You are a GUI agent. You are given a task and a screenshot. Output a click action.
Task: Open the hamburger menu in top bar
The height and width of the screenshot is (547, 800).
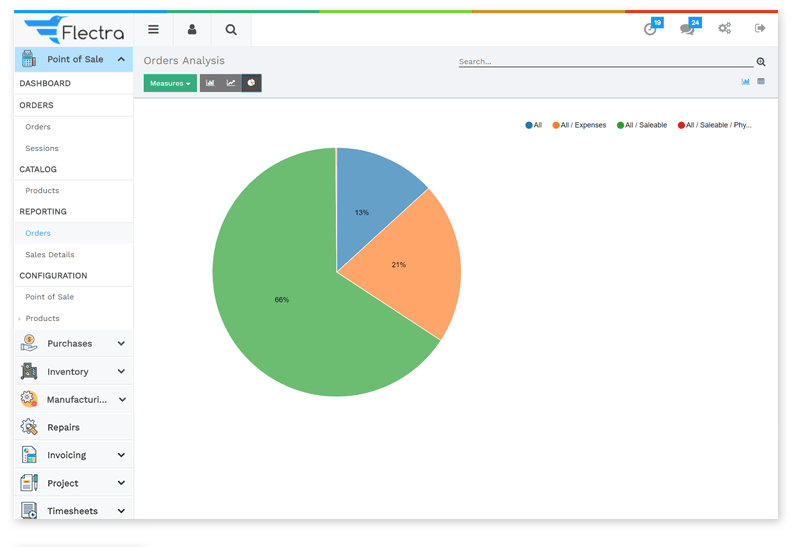click(153, 30)
